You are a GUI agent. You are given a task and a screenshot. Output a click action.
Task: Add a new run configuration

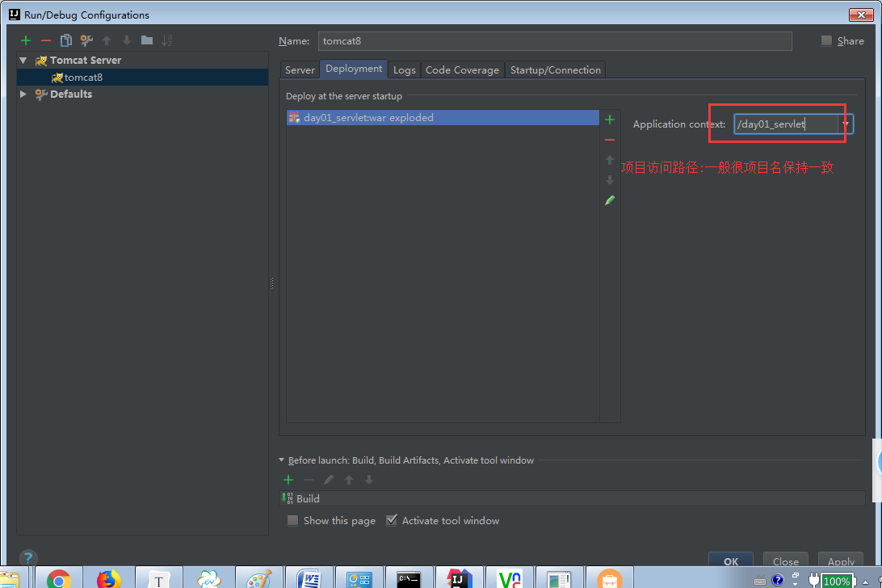pyautogui.click(x=26, y=40)
